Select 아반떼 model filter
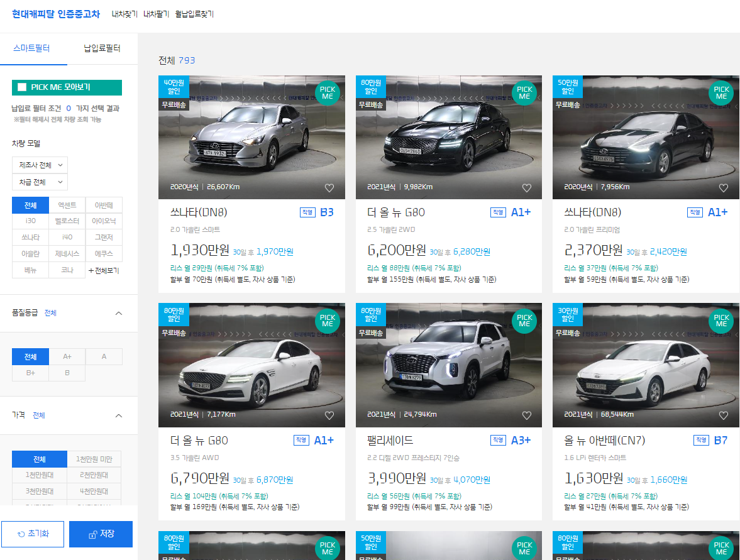Viewport: 740px width, 560px height. (104, 206)
